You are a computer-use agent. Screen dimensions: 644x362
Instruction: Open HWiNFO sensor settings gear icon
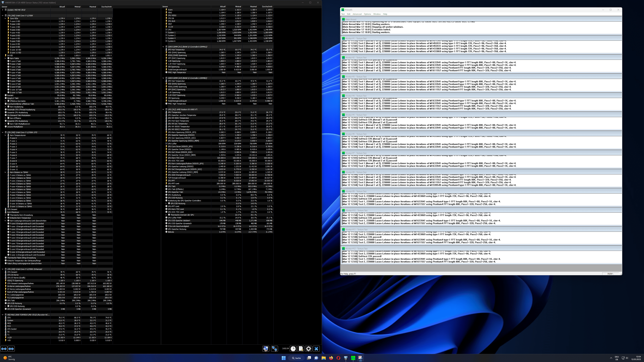309,349
